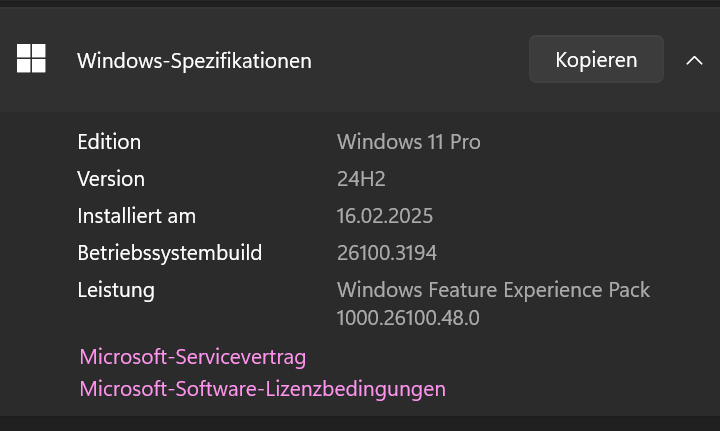
Task: Select the 26100.3194 build number
Action: (x=387, y=253)
